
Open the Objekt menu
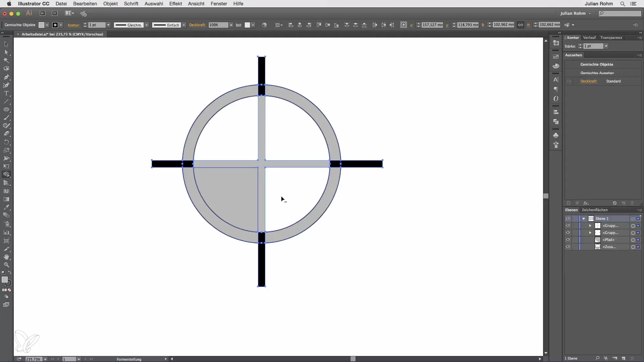[x=110, y=4]
